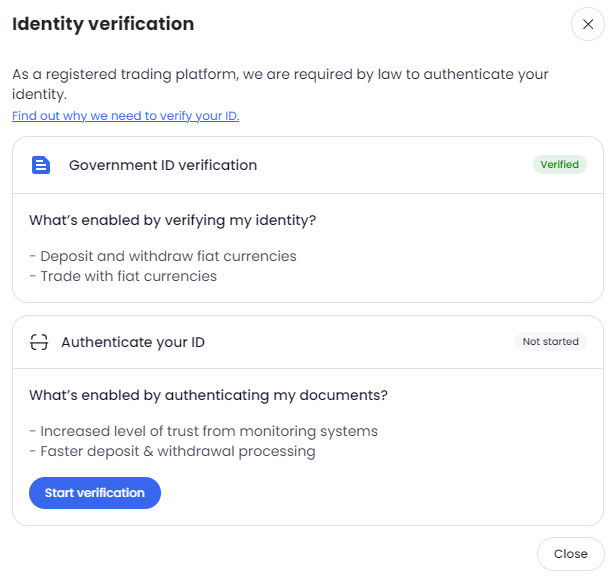Click the green Verified status badge

(x=560, y=164)
